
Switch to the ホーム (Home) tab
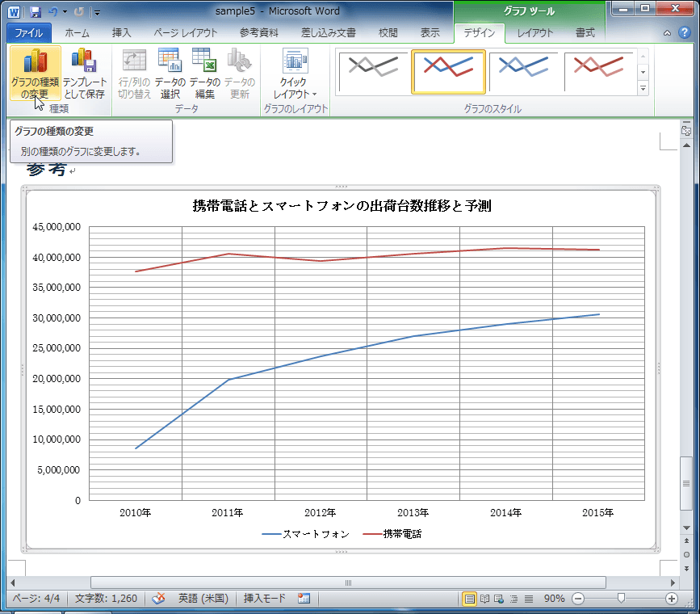pos(77,33)
